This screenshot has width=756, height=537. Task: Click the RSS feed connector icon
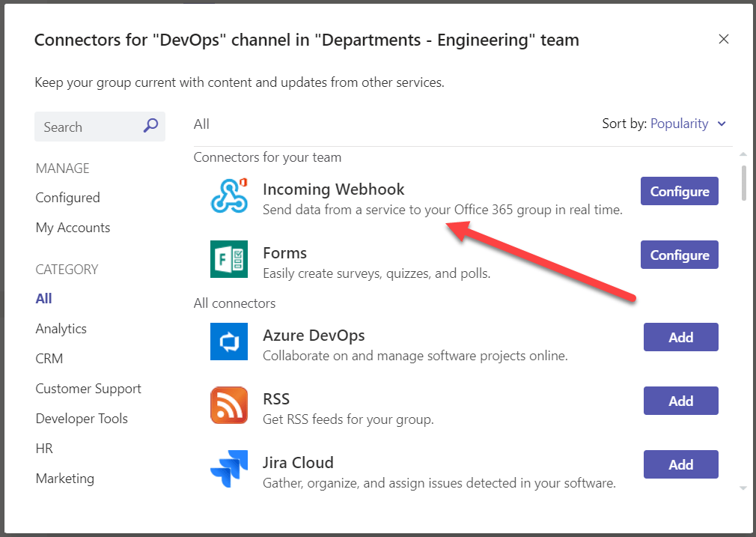[228, 405]
